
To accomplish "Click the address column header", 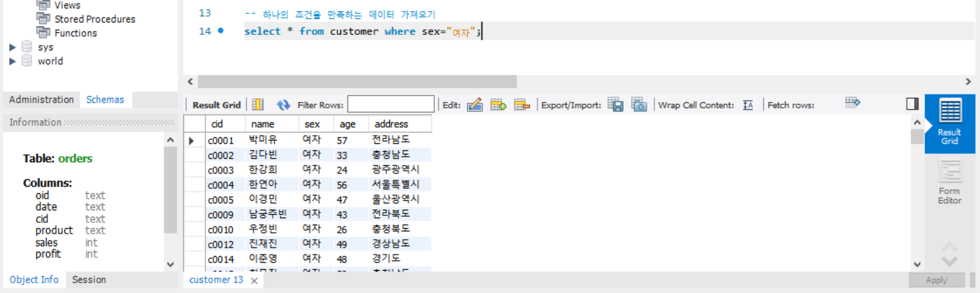I will [399, 124].
